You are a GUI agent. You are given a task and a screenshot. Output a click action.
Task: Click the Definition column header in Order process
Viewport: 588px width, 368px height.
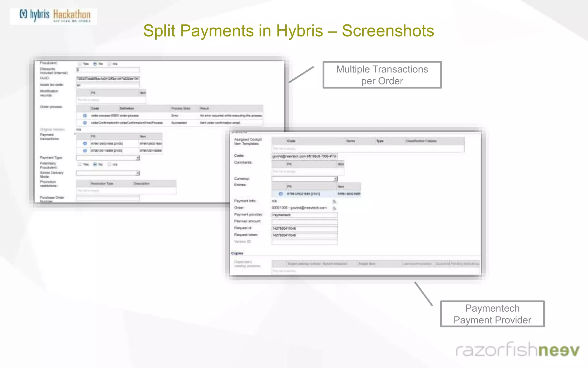(x=127, y=108)
